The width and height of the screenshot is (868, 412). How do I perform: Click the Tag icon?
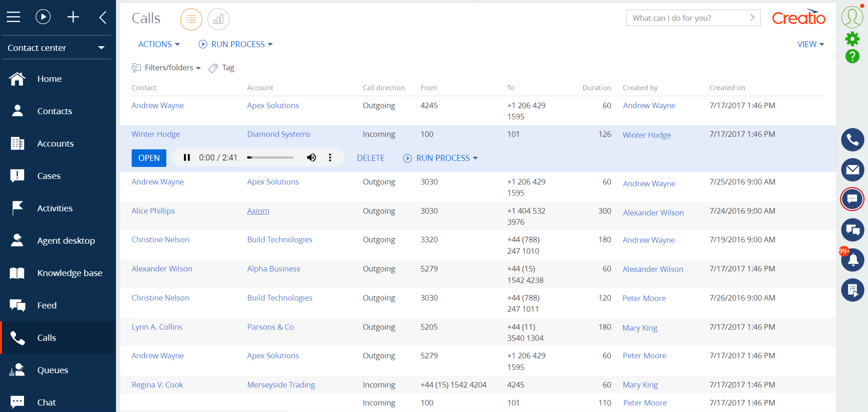click(x=213, y=68)
